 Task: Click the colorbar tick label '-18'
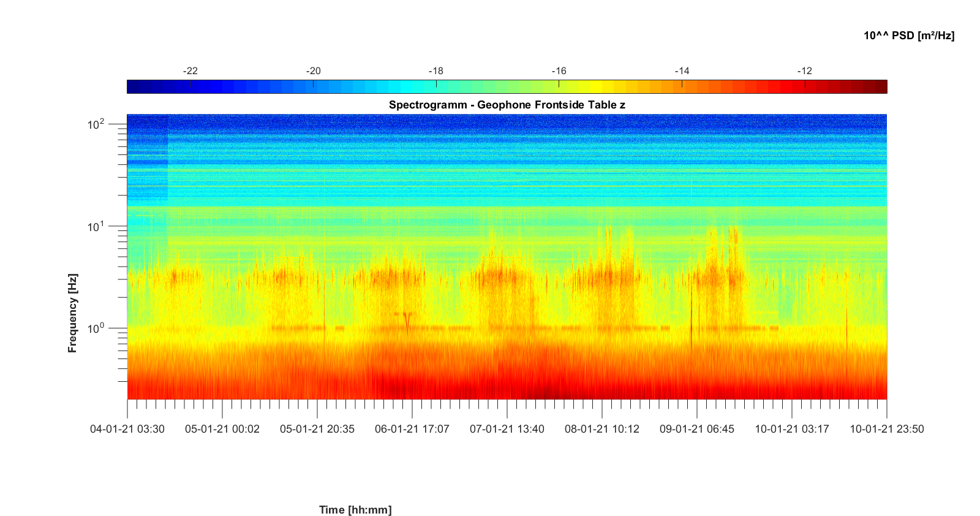435,71
